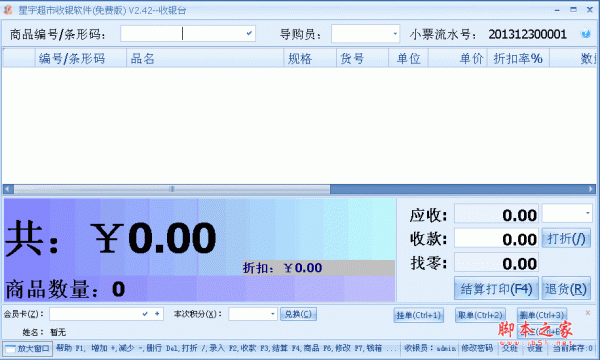Click the 放大窗口 enlarge window button
This screenshot has width=600, height=360.
(27, 349)
